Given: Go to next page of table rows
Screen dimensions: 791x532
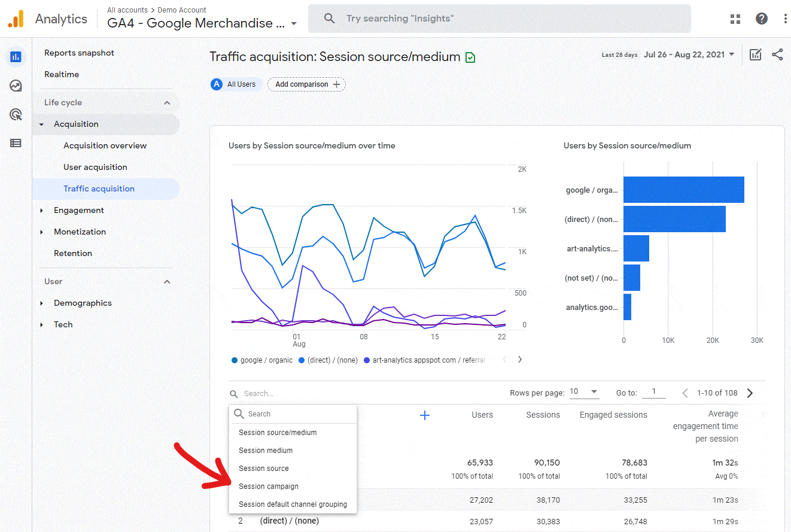Looking at the screenshot, I should 750,393.
